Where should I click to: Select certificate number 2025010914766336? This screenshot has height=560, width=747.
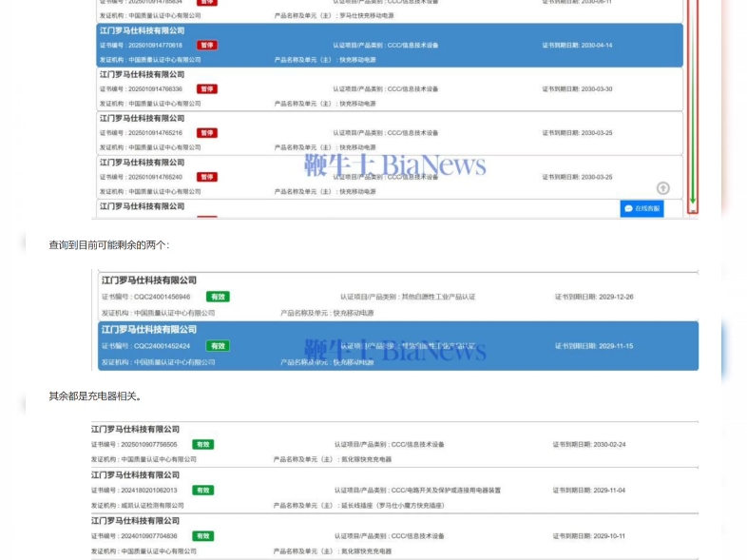155,89
